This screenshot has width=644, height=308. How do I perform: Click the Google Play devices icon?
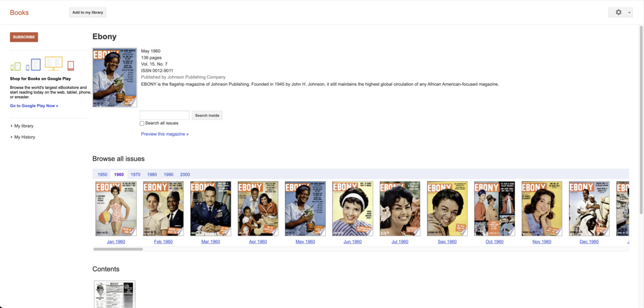42,64
